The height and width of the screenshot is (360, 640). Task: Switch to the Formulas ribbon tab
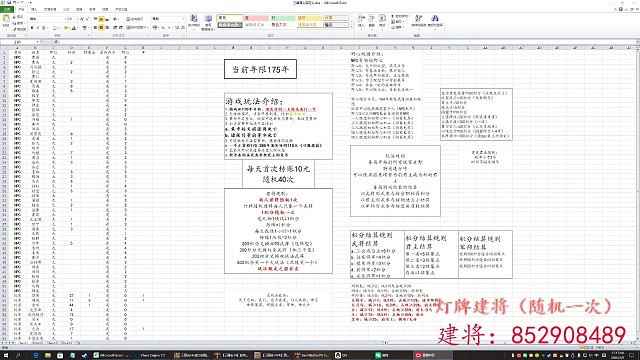click(67, 9)
